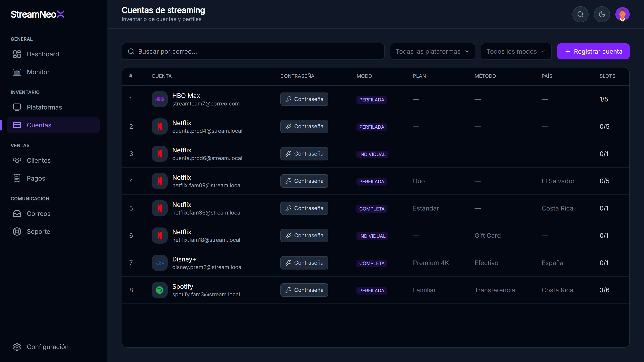Click the HBO Max platform icon
This screenshot has height=362, width=644.
159,99
